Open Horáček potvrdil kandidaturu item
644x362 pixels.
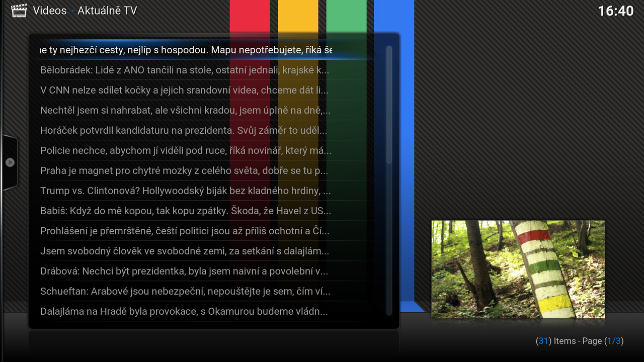pyautogui.click(x=184, y=131)
